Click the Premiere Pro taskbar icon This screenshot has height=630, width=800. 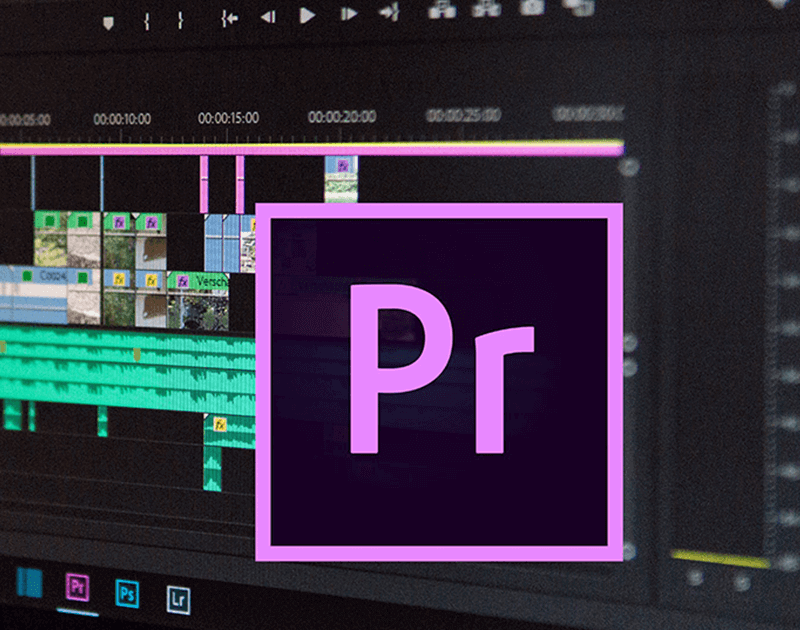click(x=78, y=587)
